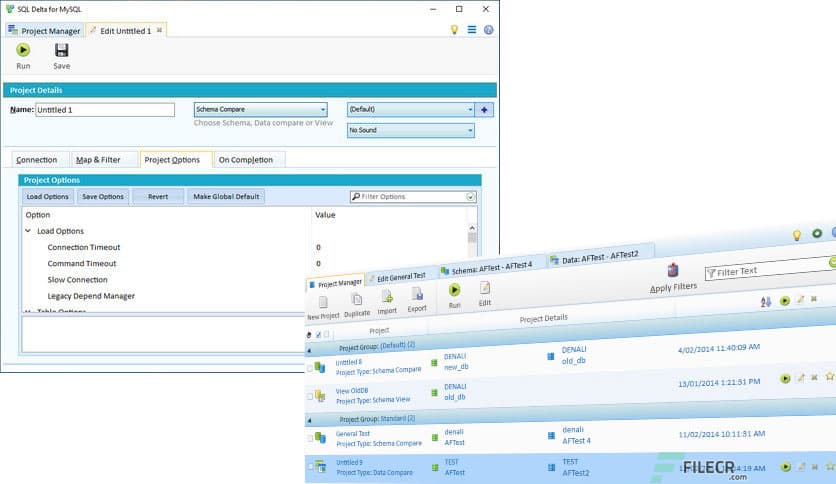Tick the checkbox for Untitled 8 project row
The width and height of the screenshot is (836, 484).
310,368
